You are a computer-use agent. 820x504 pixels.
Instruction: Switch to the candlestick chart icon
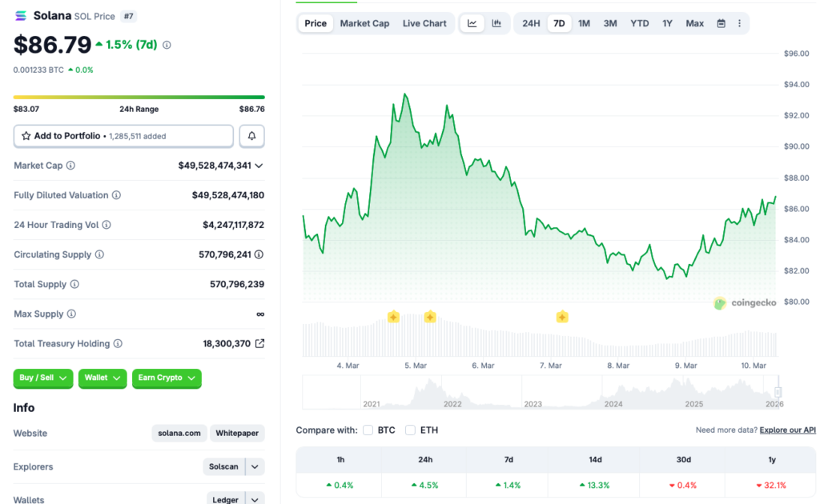(x=496, y=23)
